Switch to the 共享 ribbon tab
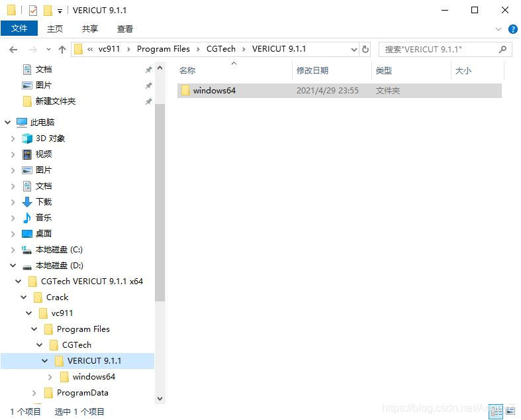 [90, 29]
